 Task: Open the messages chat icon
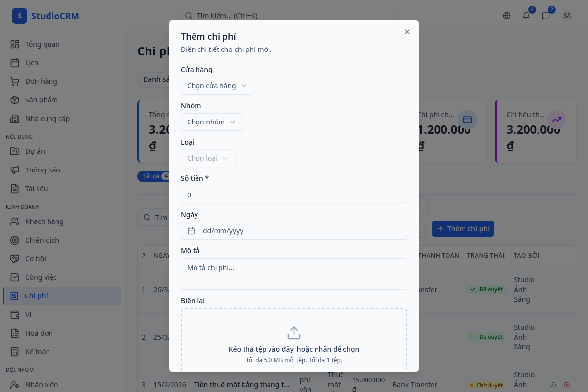[x=546, y=16]
